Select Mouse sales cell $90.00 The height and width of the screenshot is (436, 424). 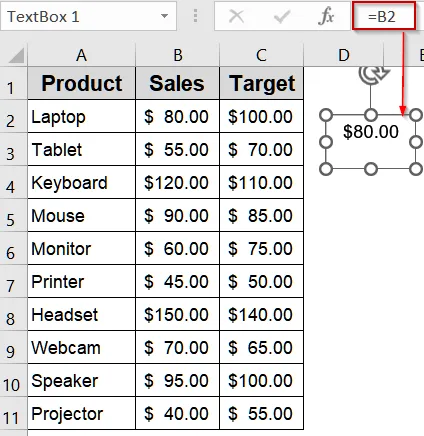pyautogui.click(x=178, y=215)
